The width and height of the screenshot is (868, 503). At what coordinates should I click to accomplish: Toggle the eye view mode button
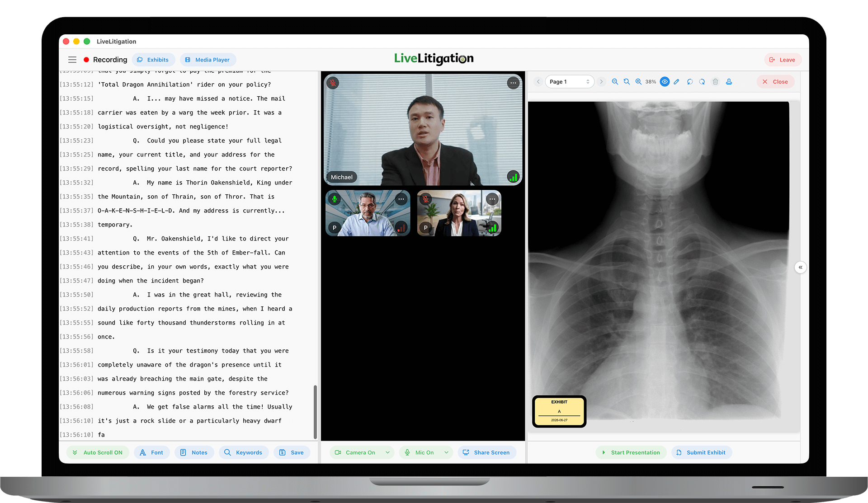coord(665,82)
